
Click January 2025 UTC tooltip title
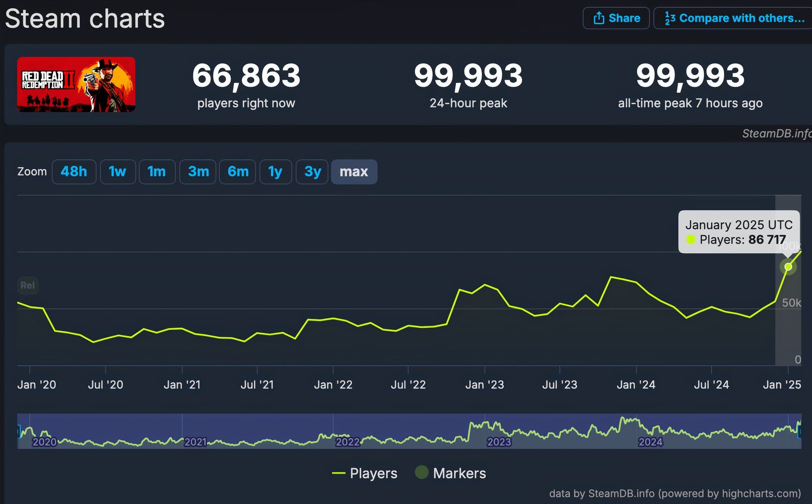[739, 225]
